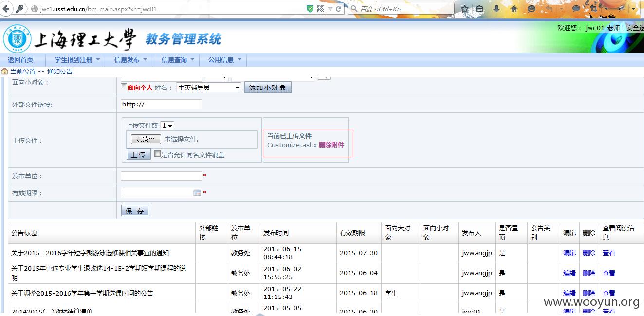Click the 添加小对象 button

tap(268, 88)
